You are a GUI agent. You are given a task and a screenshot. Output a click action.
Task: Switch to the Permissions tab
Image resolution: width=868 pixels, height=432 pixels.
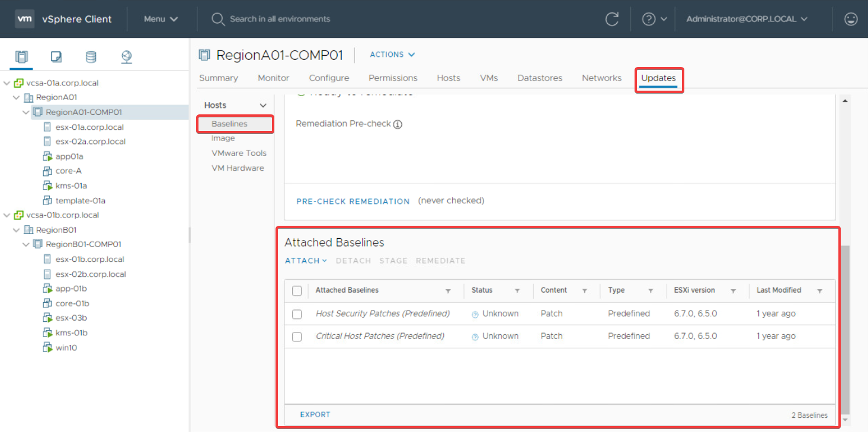click(x=393, y=78)
